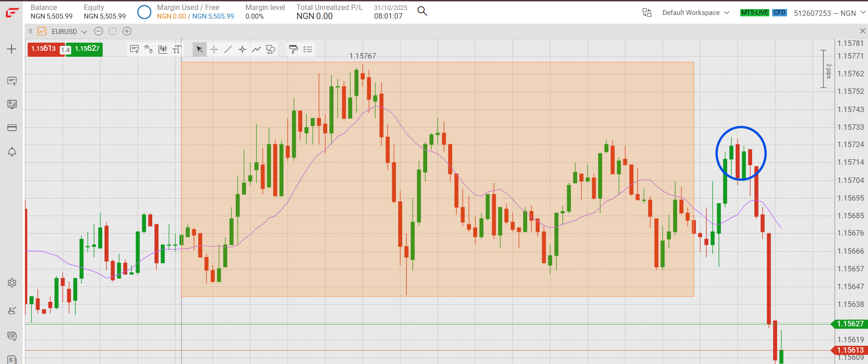Open the Default Workspace dropdown
868x364 pixels.
695,13
